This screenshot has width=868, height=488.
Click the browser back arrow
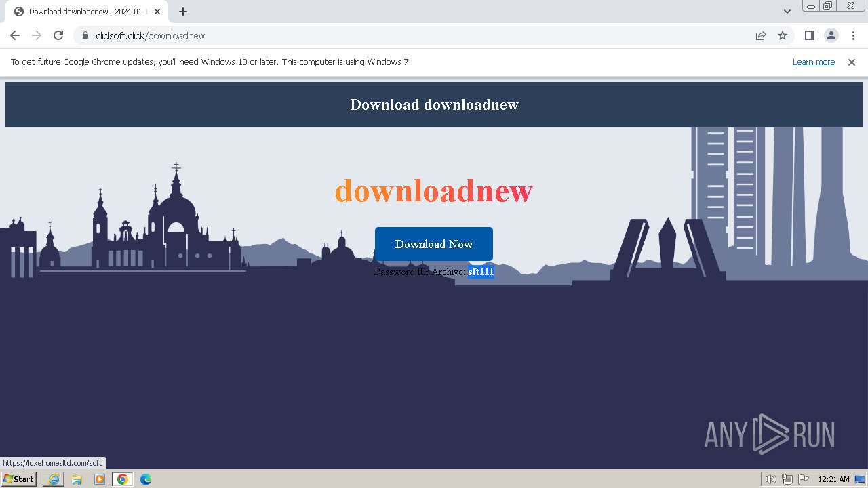[15, 35]
